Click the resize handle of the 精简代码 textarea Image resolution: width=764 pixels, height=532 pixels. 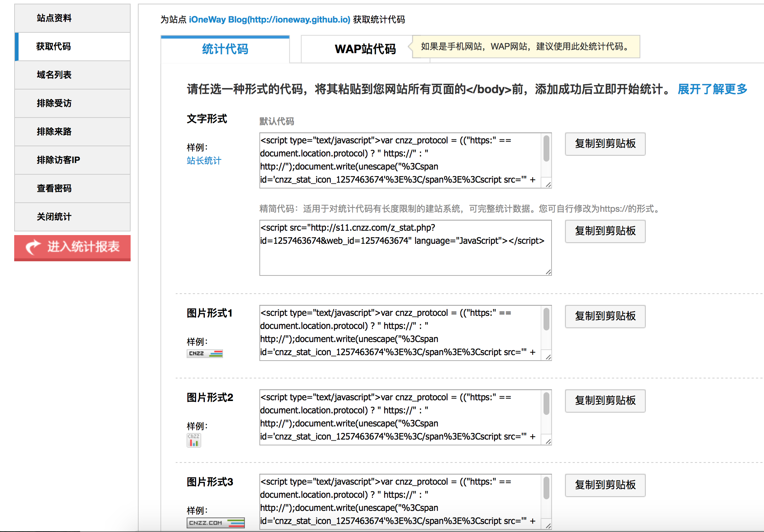point(548,272)
